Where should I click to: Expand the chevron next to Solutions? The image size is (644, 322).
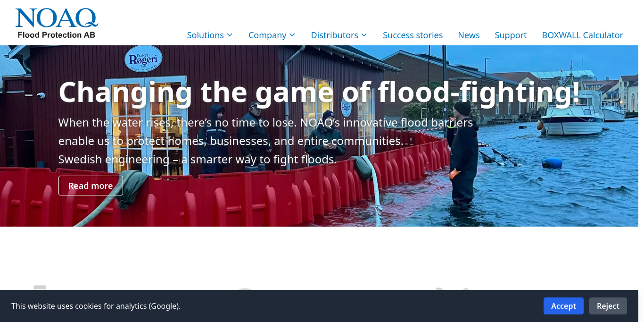[230, 35]
